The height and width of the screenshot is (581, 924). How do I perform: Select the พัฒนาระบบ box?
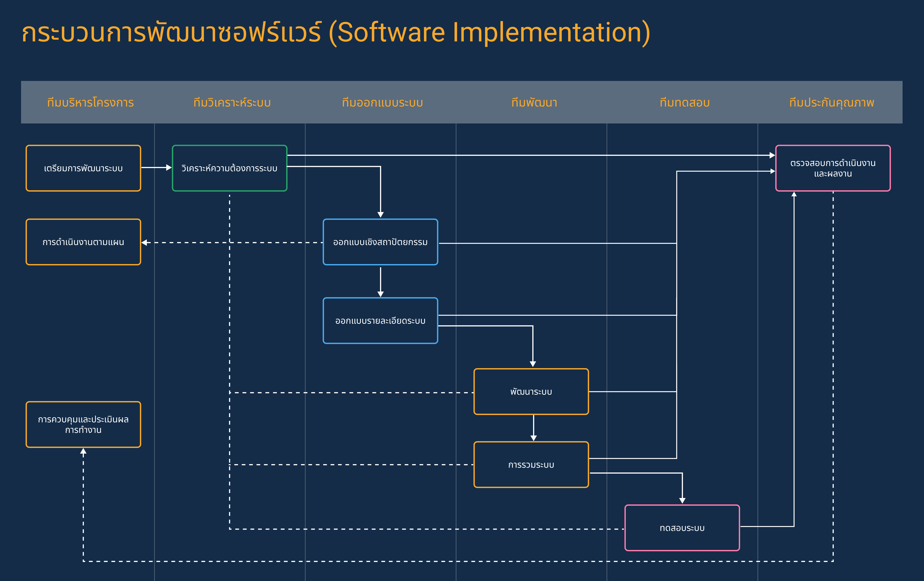(531, 392)
